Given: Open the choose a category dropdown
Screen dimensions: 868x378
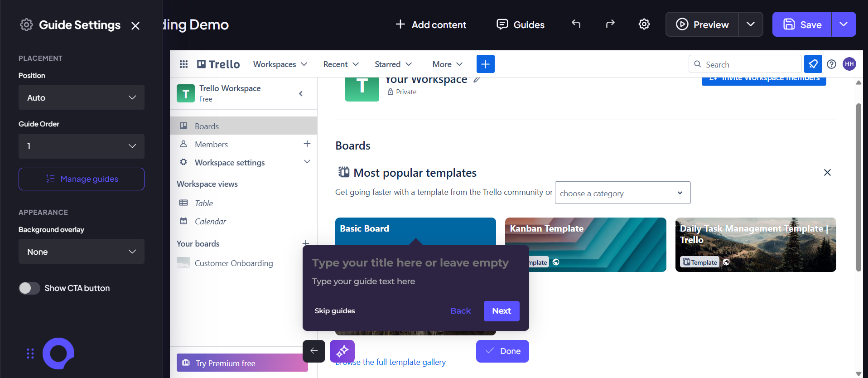Looking at the screenshot, I should (623, 193).
